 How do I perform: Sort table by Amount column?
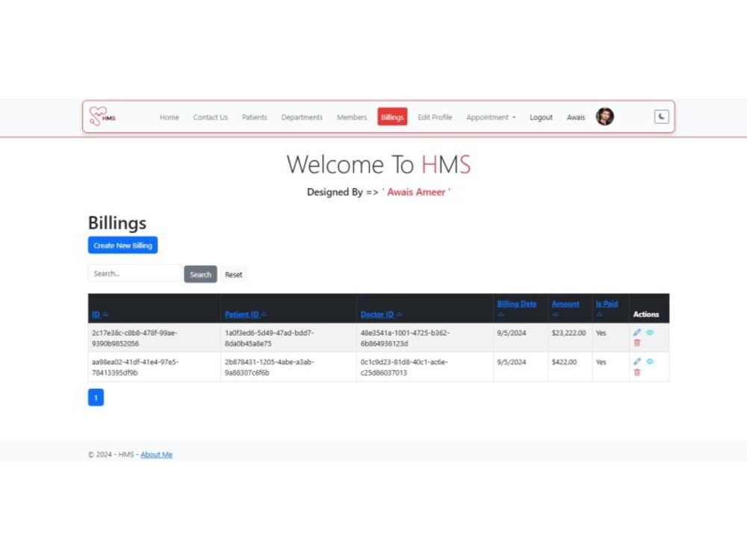pos(565,304)
